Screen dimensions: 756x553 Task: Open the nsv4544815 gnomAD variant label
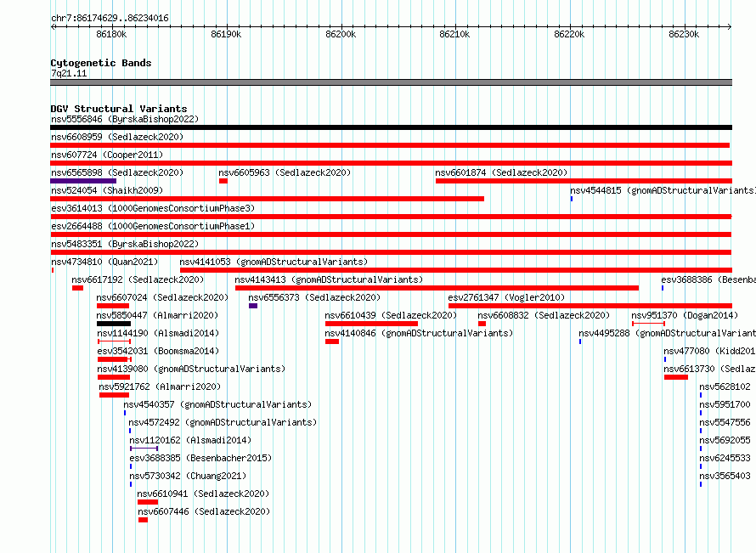point(663,190)
